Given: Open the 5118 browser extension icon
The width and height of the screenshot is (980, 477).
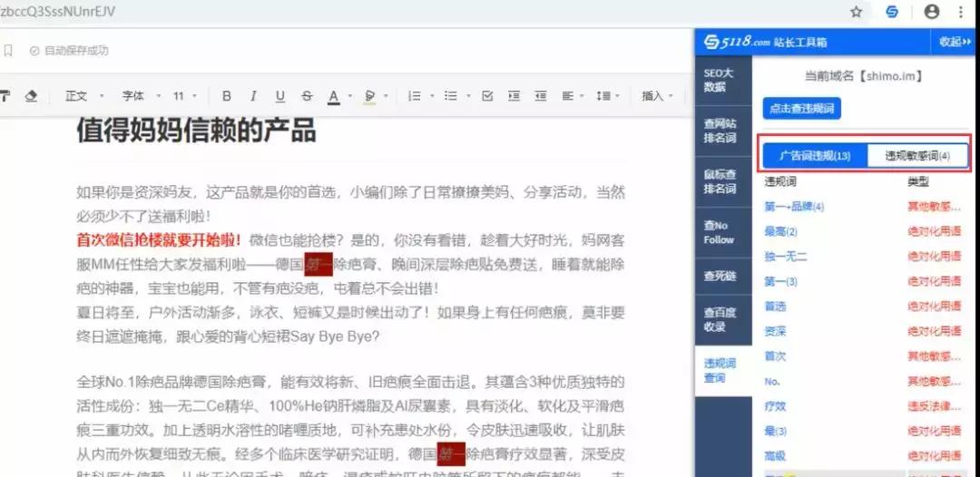Looking at the screenshot, I should 892,12.
